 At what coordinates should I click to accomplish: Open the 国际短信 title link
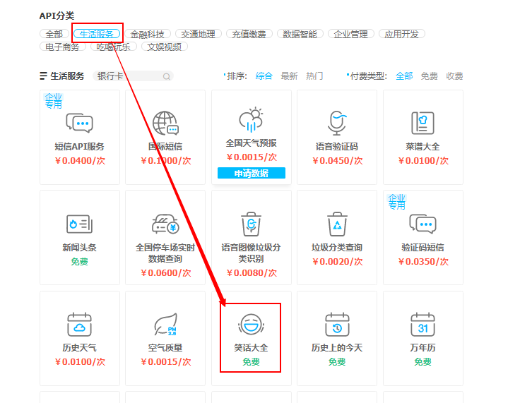coord(165,146)
